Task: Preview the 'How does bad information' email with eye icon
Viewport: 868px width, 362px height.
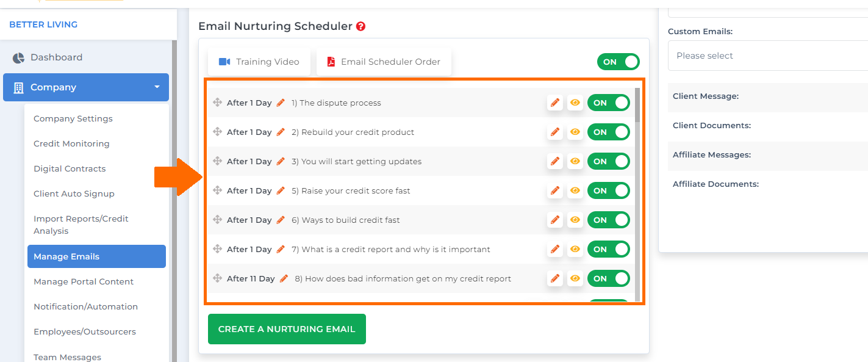Action: (x=575, y=278)
